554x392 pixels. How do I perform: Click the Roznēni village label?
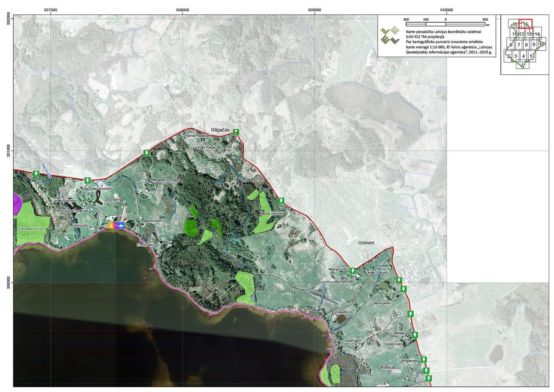pyautogui.click(x=113, y=200)
